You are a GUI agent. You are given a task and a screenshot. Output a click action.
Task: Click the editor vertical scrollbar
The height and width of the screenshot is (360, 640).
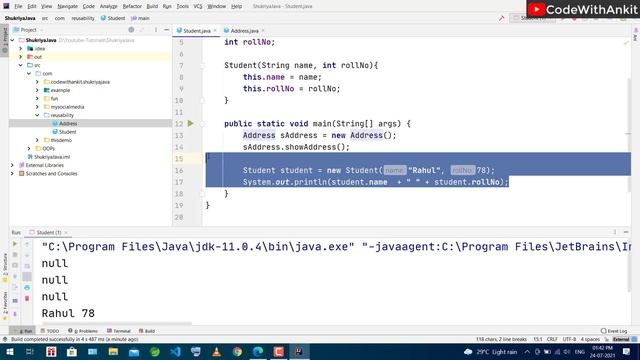click(629, 135)
